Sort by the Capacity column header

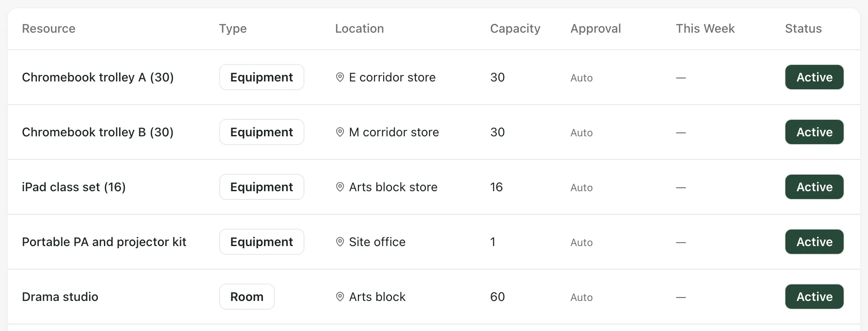(x=515, y=29)
